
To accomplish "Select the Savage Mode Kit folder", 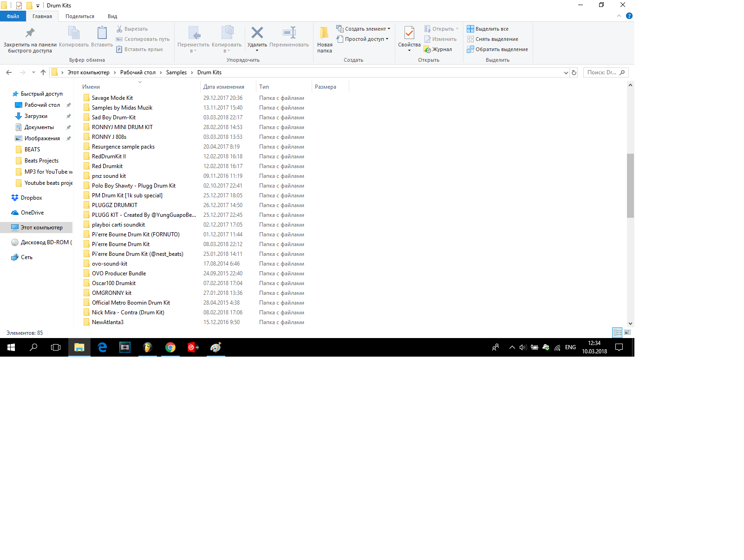I will pyautogui.click(x=112, y=98).
